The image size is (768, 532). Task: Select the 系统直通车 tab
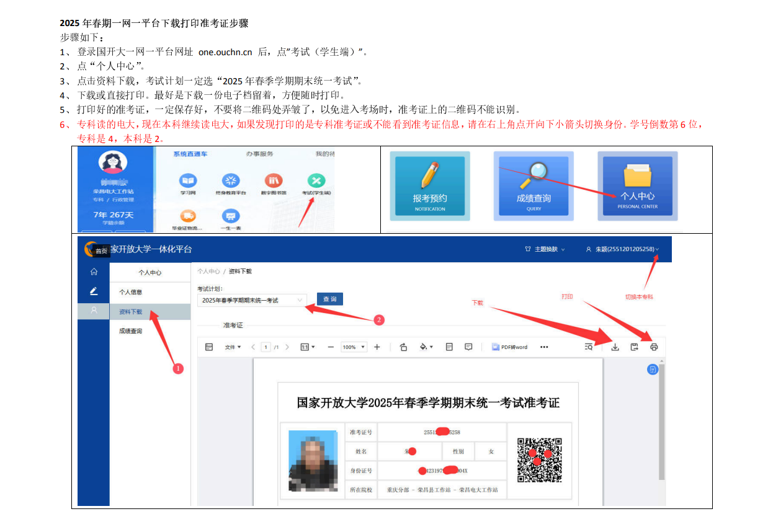tap(190, 154)
